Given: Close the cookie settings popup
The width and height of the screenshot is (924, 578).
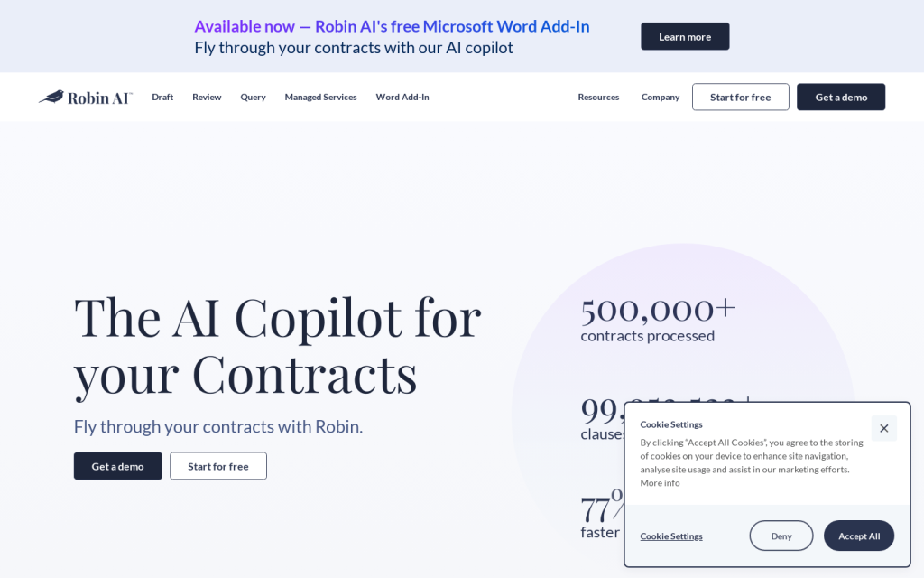Looking at the screenshot, I should click(883, 428).
